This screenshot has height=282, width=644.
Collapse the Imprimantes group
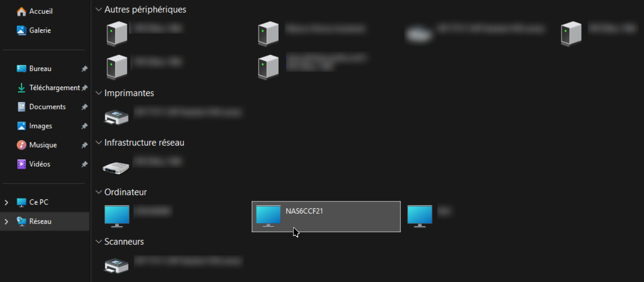click(98, 93)
